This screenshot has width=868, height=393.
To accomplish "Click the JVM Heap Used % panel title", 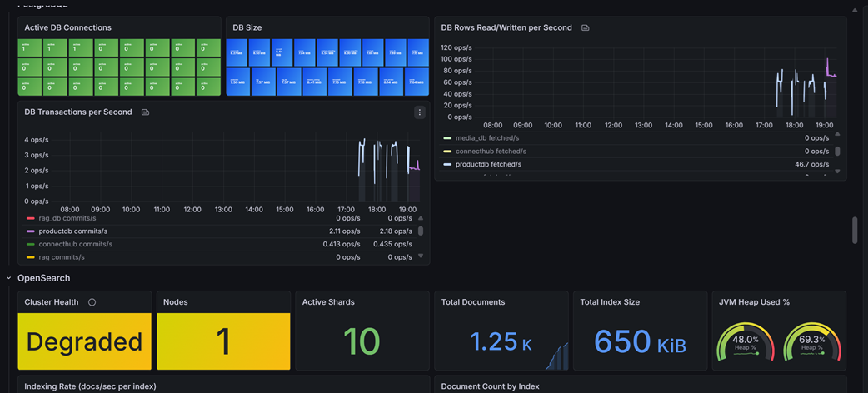I will click(754, 302).
